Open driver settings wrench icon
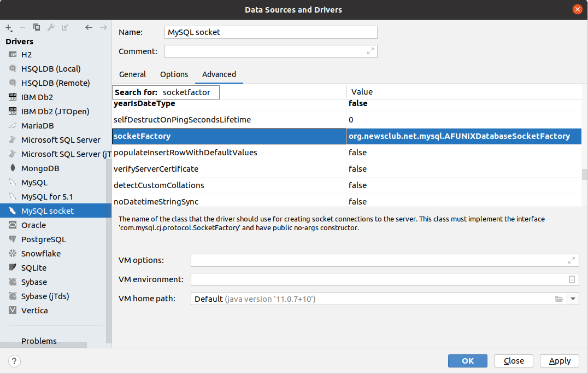 coord(50,27)
